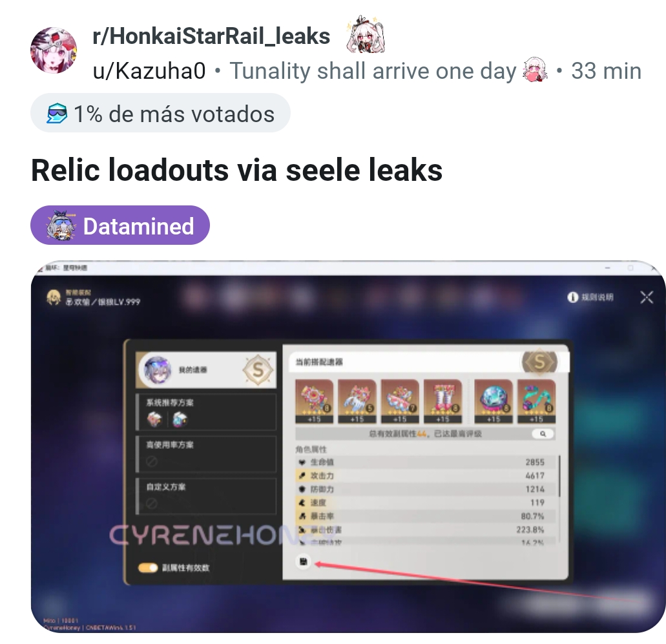Click the character stats panel scrollbar

[559, 476]
